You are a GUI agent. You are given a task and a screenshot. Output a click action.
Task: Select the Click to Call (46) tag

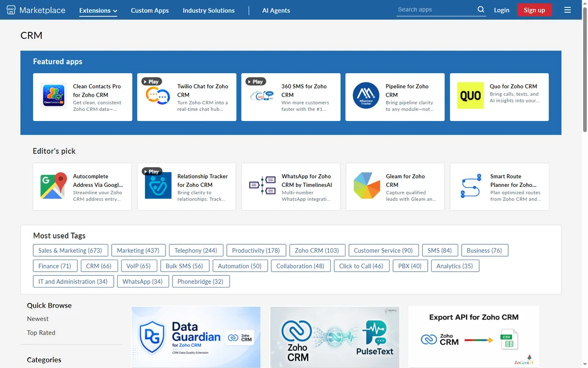pos(361,266)
